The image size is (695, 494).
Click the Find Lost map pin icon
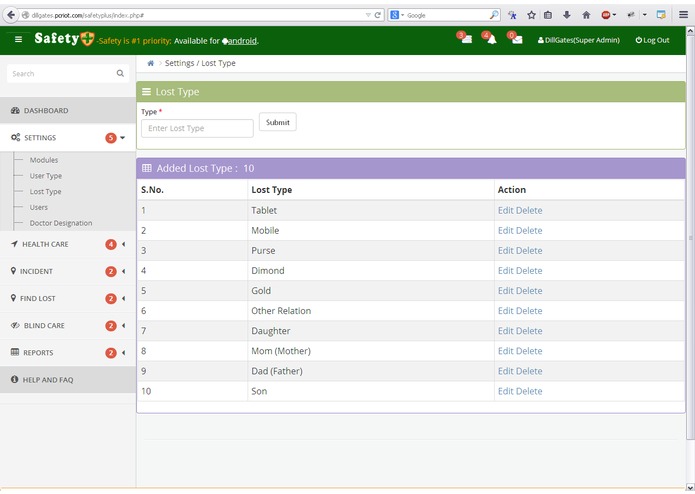[13, 298]
